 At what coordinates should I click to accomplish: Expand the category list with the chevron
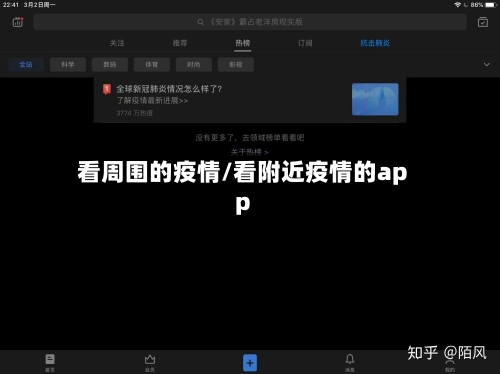click(487, 64)
